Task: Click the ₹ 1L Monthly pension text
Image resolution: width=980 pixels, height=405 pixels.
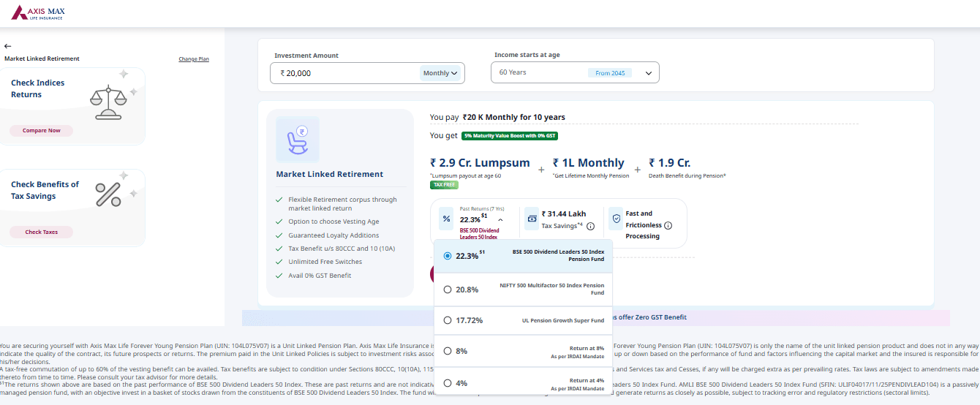Action: 589,163
